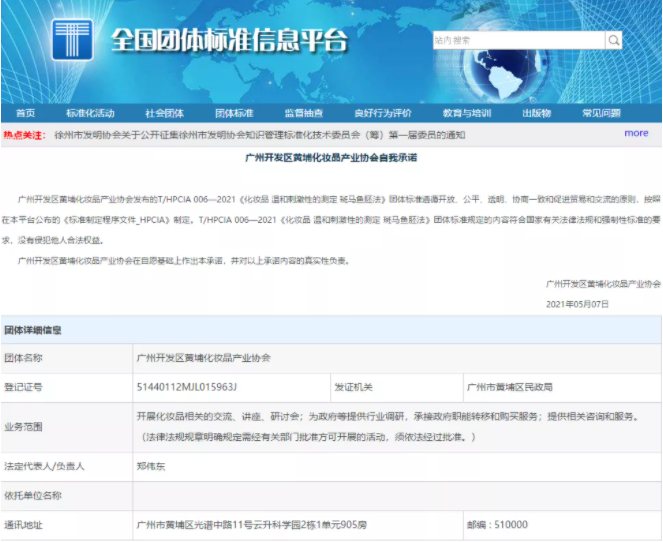Click registration number 51440112MJL015963J
Image resolution: width=663 pixels, height=542 pixels.
186,387
